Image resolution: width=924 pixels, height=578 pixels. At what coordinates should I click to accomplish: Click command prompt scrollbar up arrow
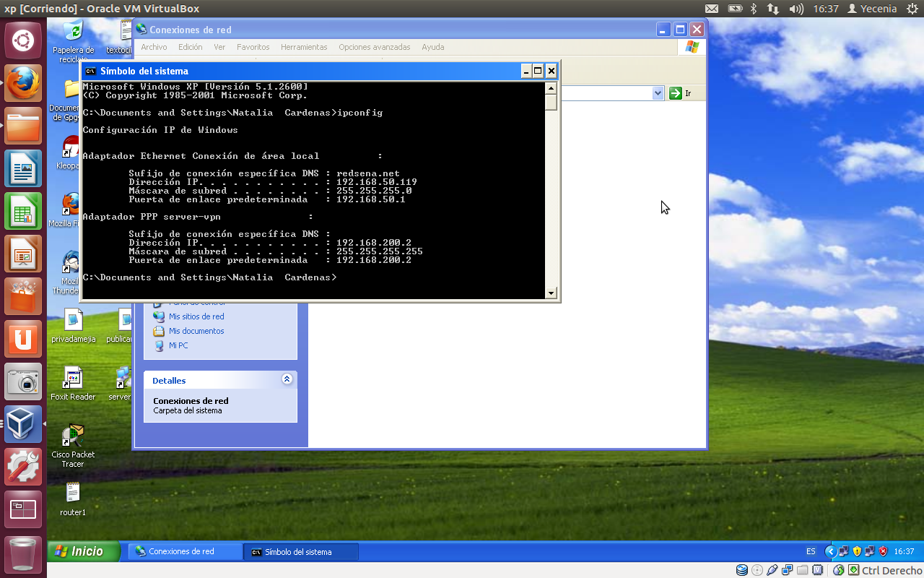coord(552,88)
